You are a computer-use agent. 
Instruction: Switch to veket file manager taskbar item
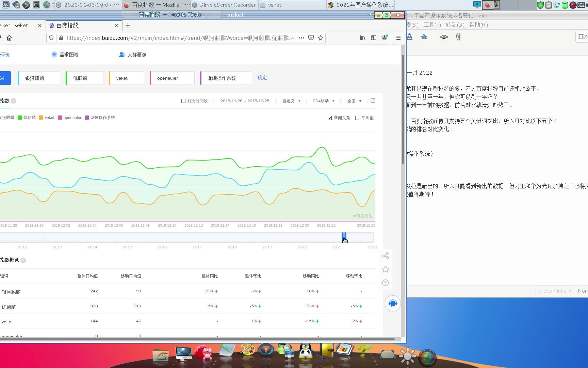coord(292,5)
